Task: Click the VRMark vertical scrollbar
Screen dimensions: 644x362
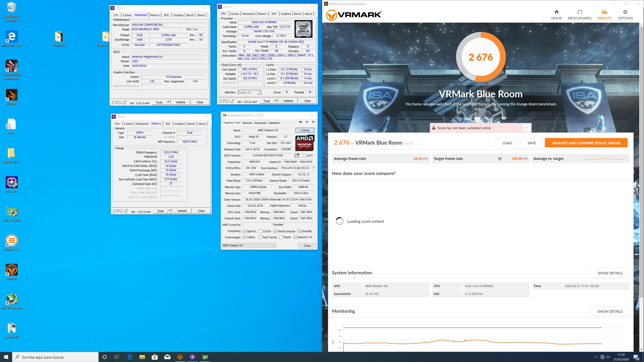Action: pos(641,162)
